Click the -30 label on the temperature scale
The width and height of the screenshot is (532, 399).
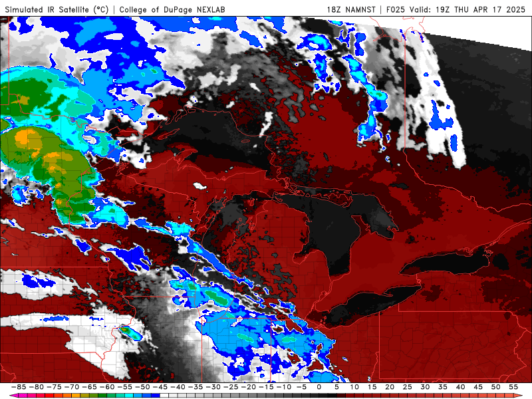pyautogui.click(x=213, y=387)
